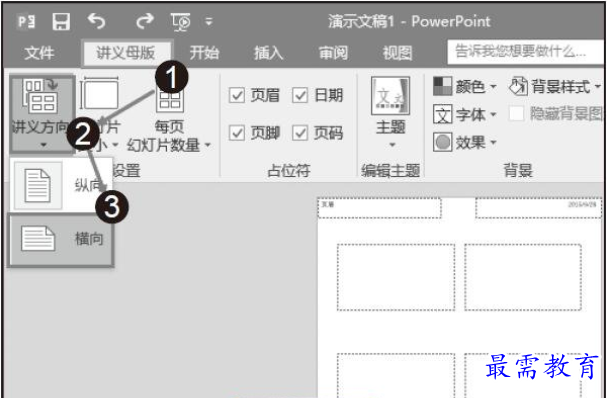Start slideshow from beginning icon
This screenshot has width=607, height=398.
click(x=181, y=21)
